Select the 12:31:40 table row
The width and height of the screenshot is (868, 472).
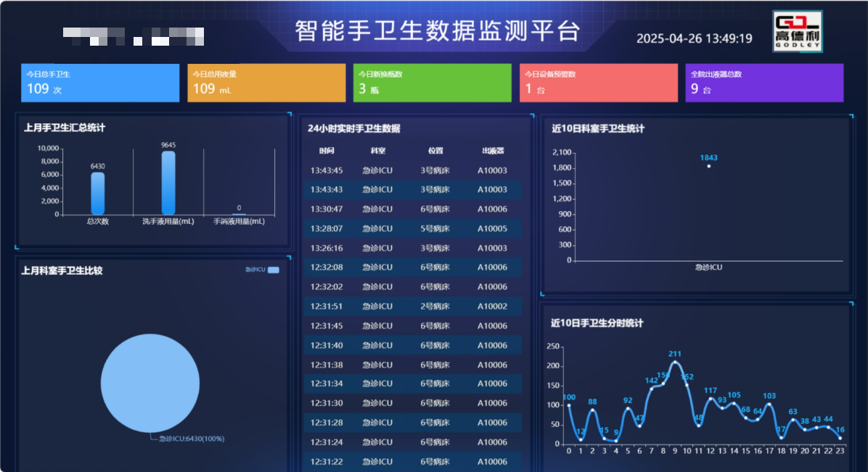(413, 345)
